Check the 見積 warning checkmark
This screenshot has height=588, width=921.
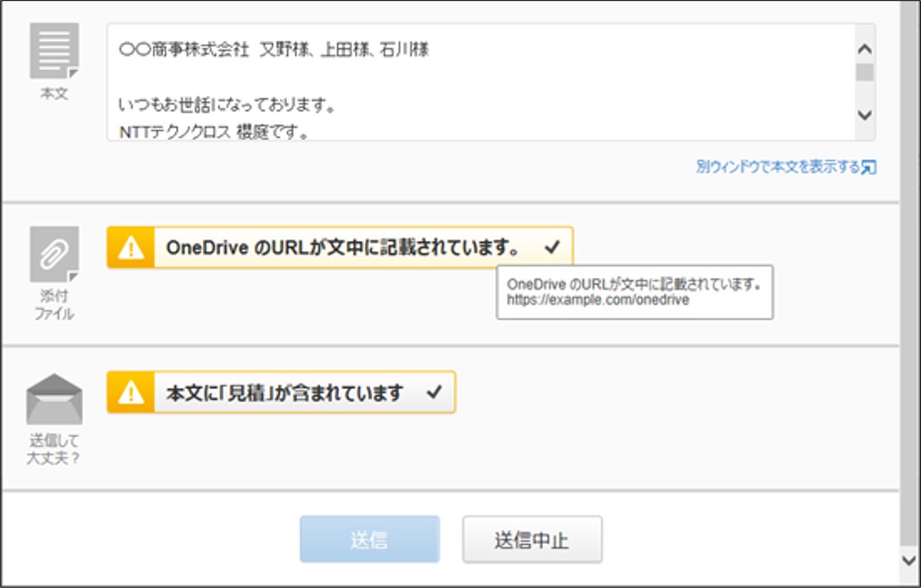click(x=434, y=391)
